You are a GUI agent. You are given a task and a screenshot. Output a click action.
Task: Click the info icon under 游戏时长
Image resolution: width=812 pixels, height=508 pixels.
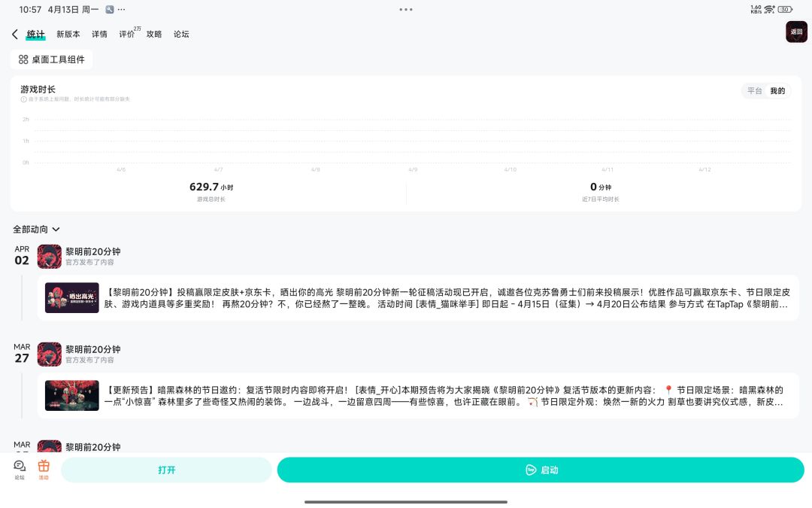pos(23,99)
